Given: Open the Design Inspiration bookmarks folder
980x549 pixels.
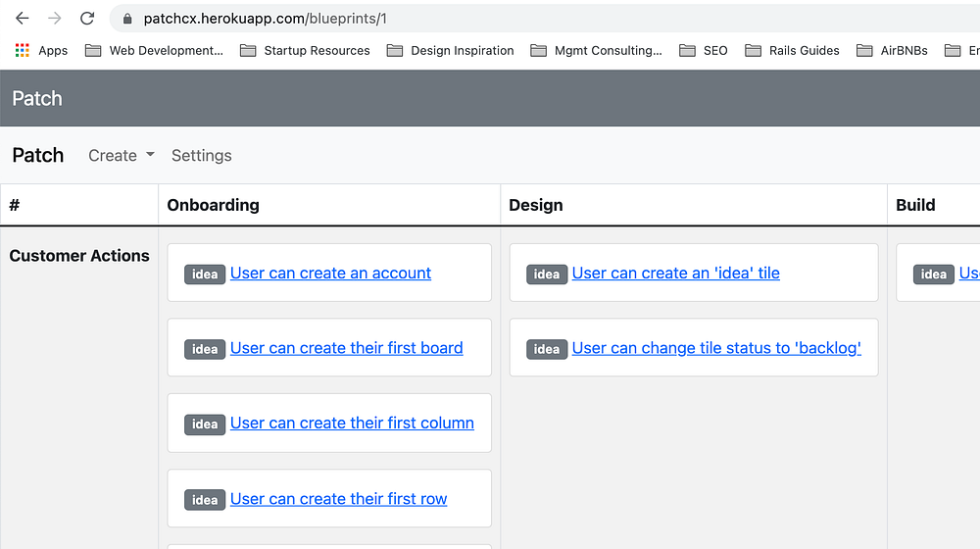Looking at the screenshot, I should point(450,50).
